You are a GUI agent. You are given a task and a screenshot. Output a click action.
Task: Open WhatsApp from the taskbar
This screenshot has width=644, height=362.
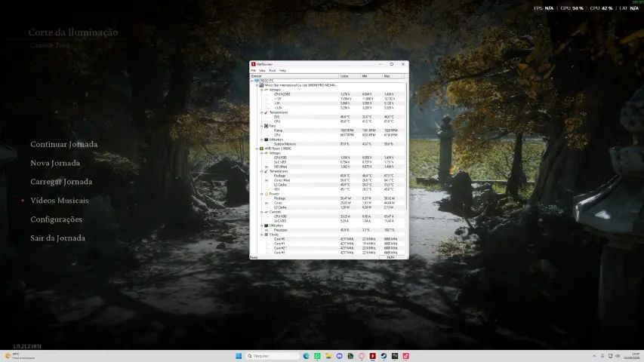317,356
